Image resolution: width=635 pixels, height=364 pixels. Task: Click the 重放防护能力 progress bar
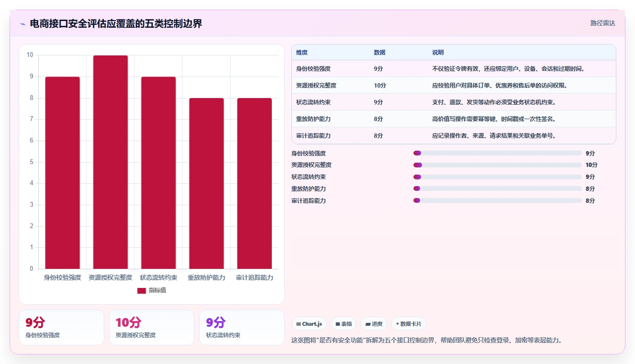pos(498,188)
